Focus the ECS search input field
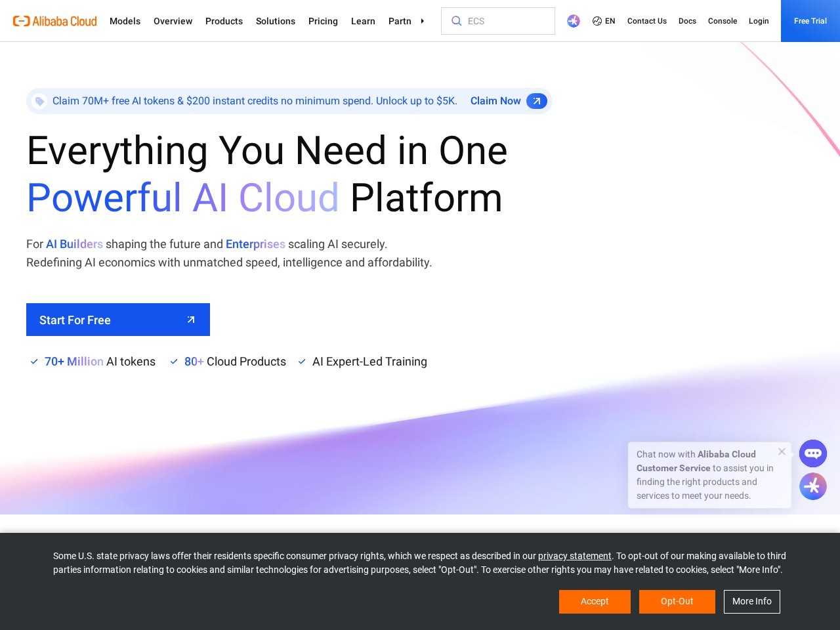Screen dimensions: 840x630 point(505,21)
